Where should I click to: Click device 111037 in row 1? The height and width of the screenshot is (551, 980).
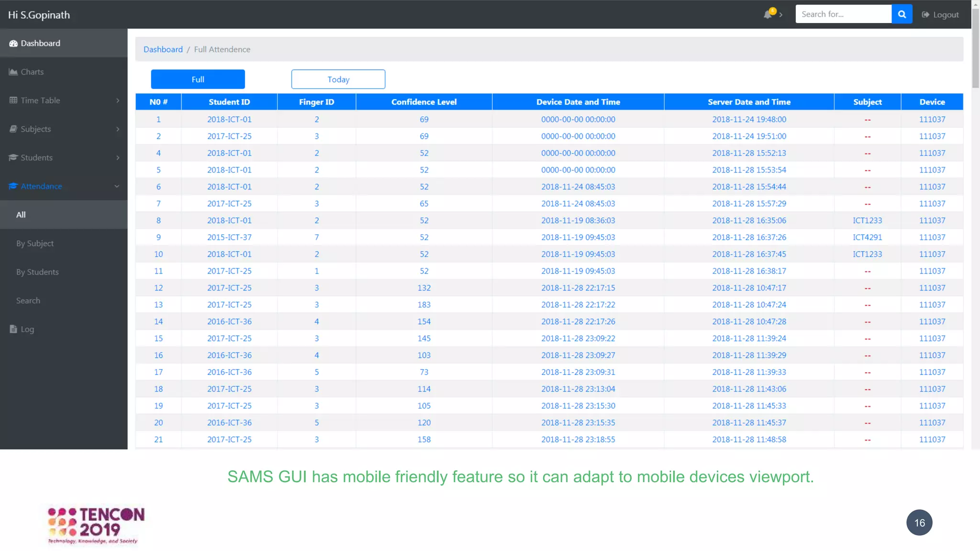(x=932, y=120)
